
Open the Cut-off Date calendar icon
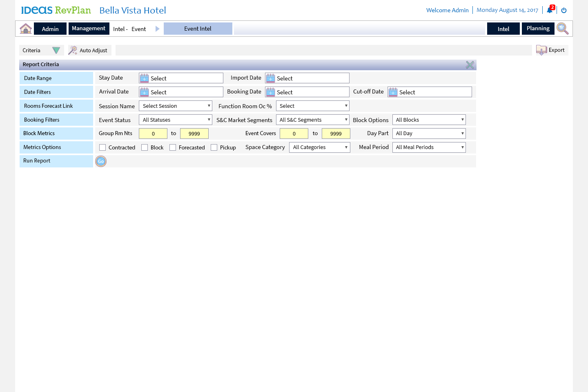(393, 92)
